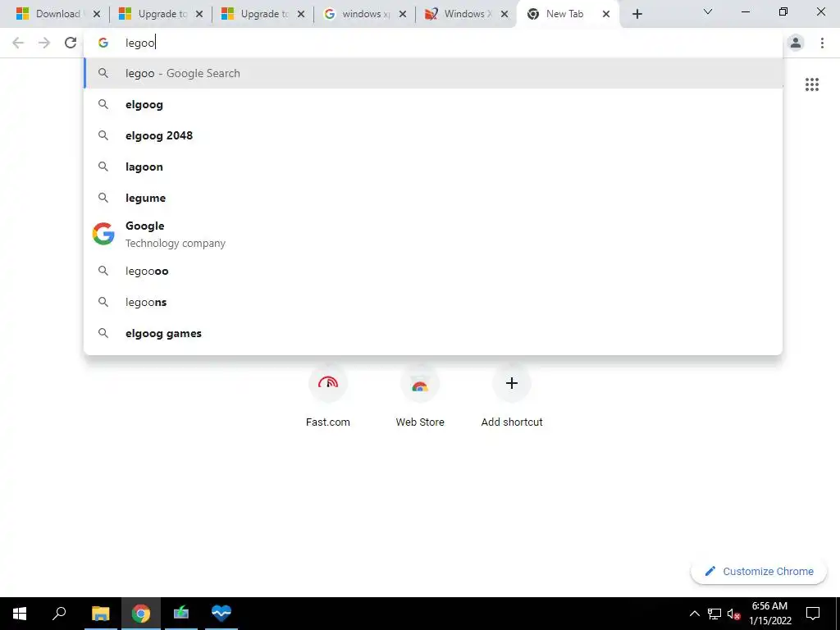Image resolution: width=840 pixels, height=630 pixels.
Task: Close the Windows X tab
Action: pyautogui.click(x=504, y=14)
